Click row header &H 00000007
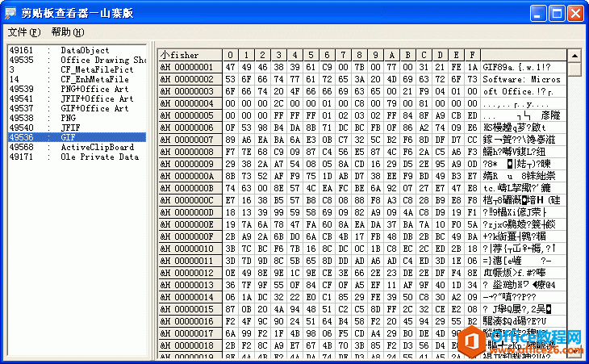The width and height of the screenshot is (589, 364). point(190,140)
